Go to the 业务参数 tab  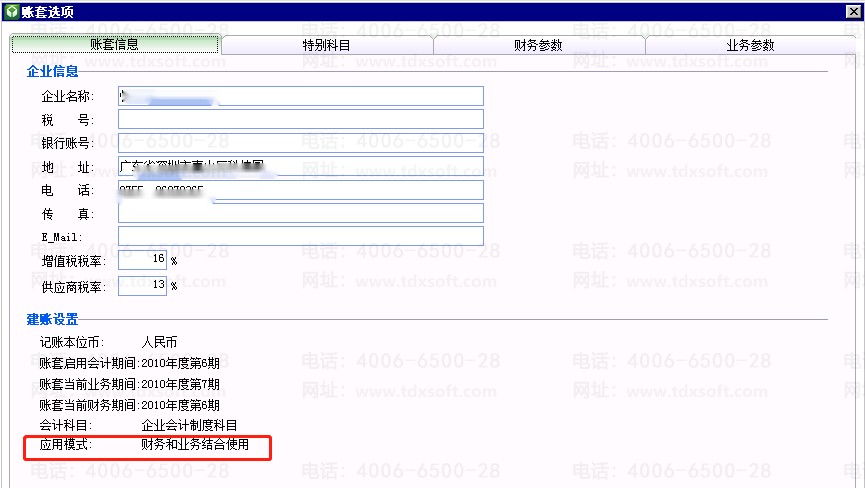click(x=750, y=45)
